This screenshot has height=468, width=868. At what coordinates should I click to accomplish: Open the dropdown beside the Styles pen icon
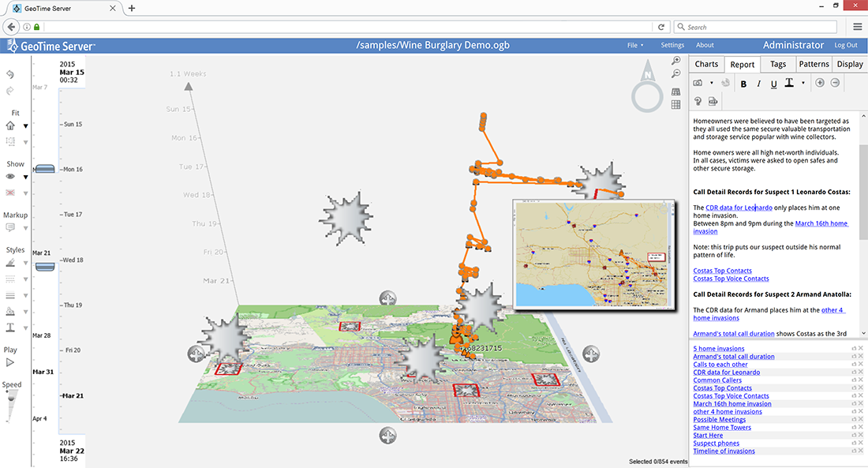(25, 263)
